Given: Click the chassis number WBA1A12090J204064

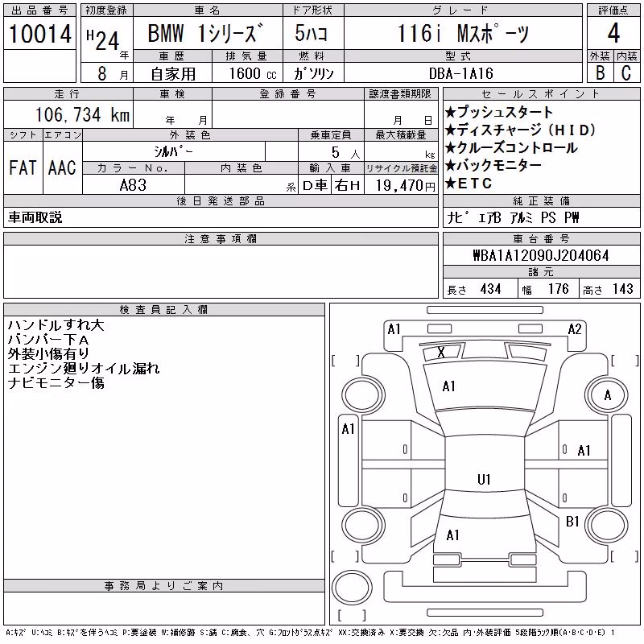Looking at the screenshot, I should click(541, 255).
